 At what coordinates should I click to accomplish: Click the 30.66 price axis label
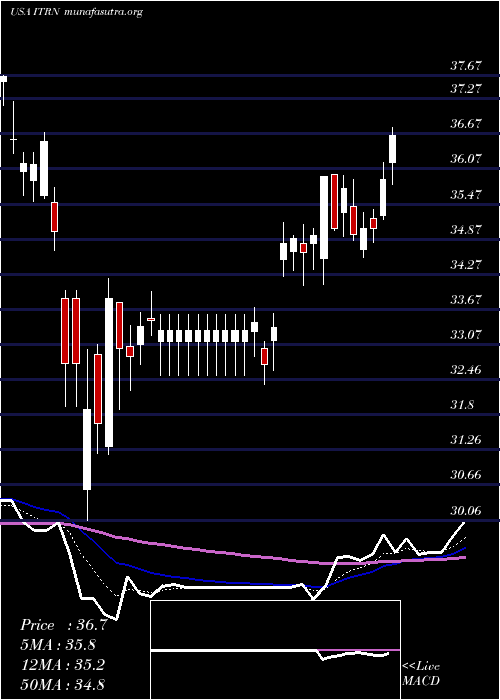466,475
